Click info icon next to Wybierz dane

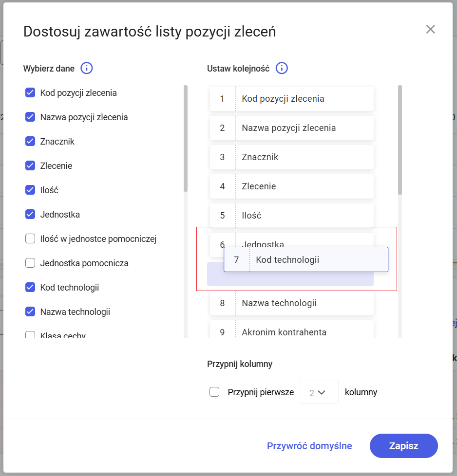point(87,68)
